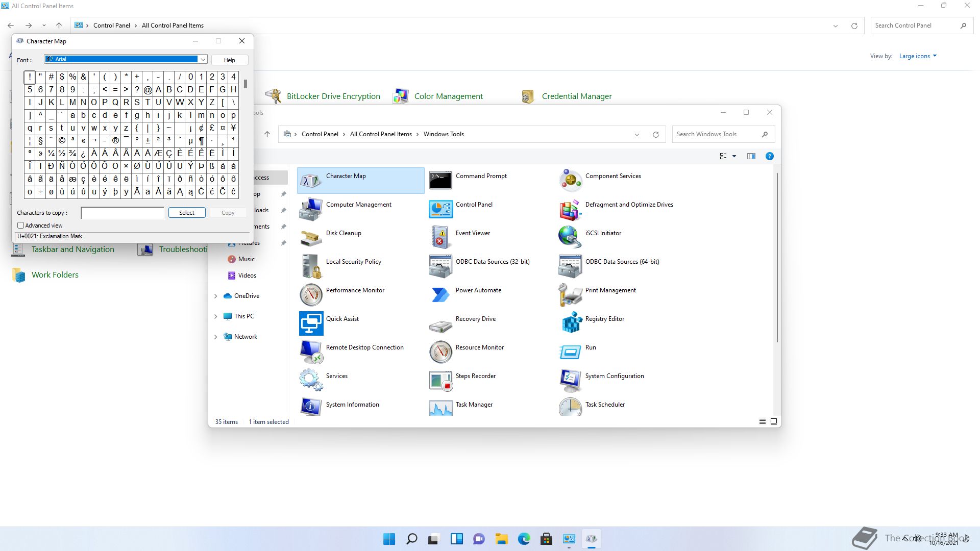The height and width of the screenshot is (551, 980).
Task: Toggle the preview pane button
Action: 751,156
